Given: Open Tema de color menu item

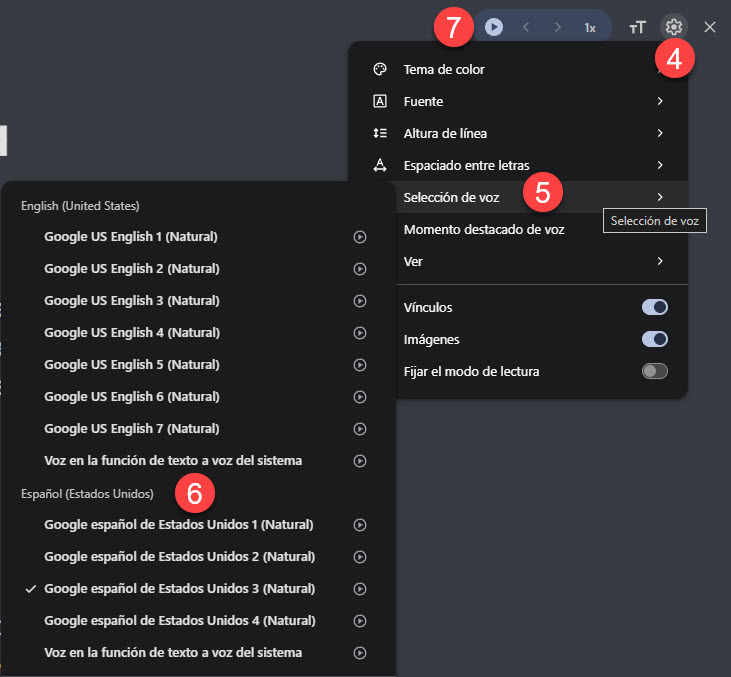Looking at the screenshot, I should tap(517, 69).
